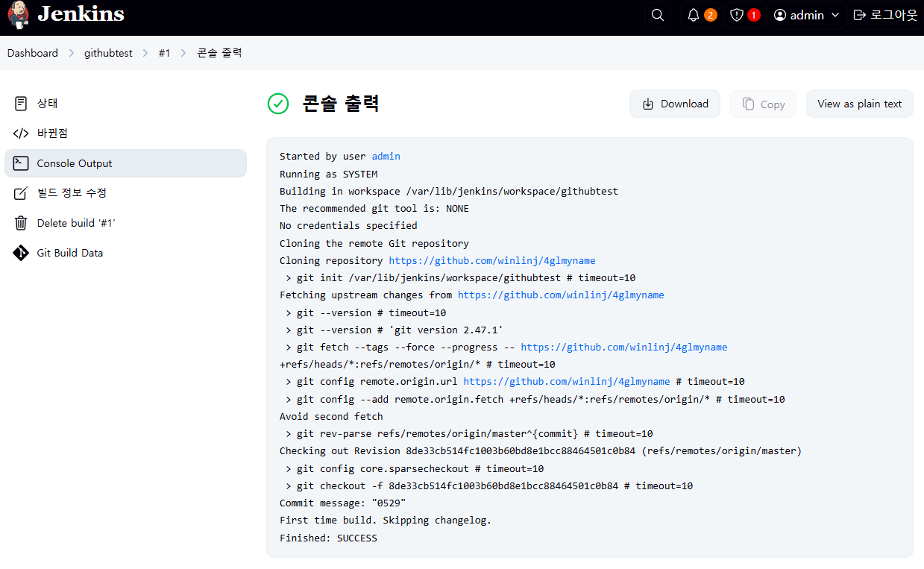Click the 'git init' command line
The width and height of the screenshot is (924, 569).
point(460,277)
